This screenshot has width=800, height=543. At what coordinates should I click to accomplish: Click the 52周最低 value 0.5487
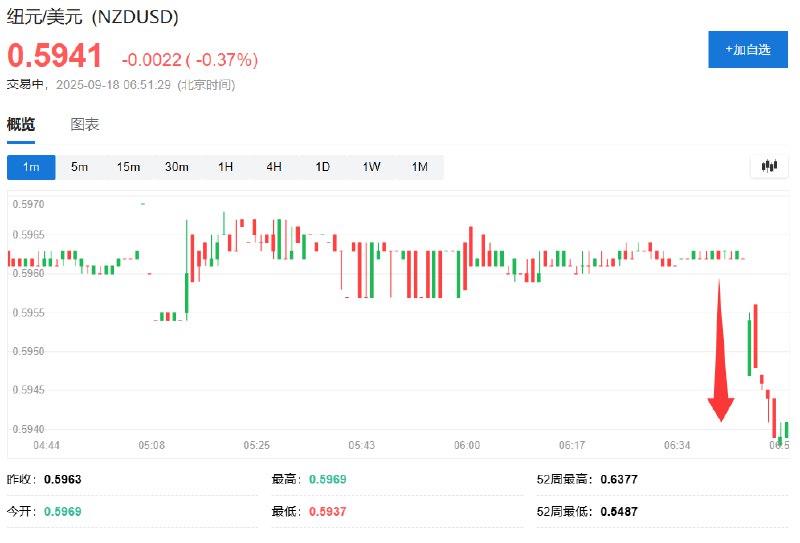coord(619,512)
